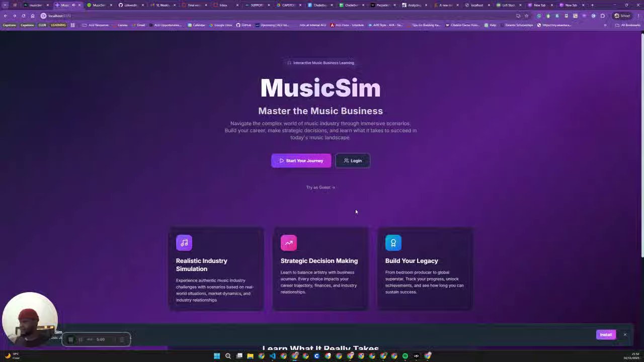Open the Extensions puzzle icon
The width and height of the screenshot is (644, 362).
[602, 16]
